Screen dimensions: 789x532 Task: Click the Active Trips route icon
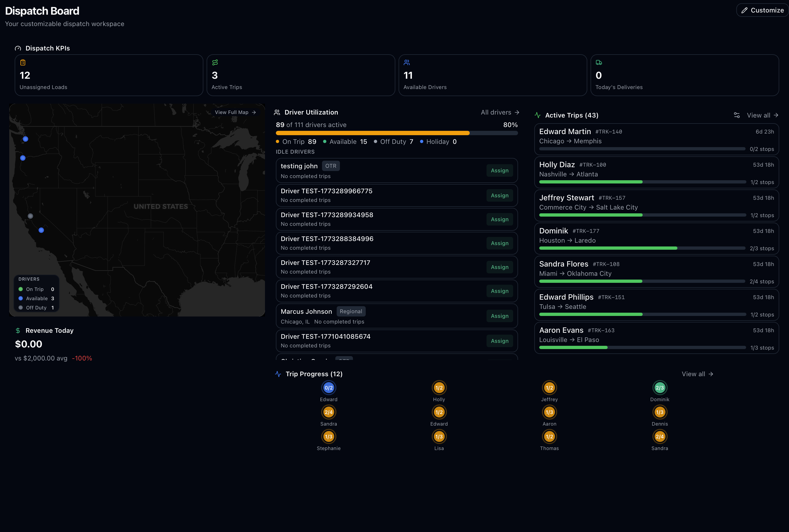point(215,62)
